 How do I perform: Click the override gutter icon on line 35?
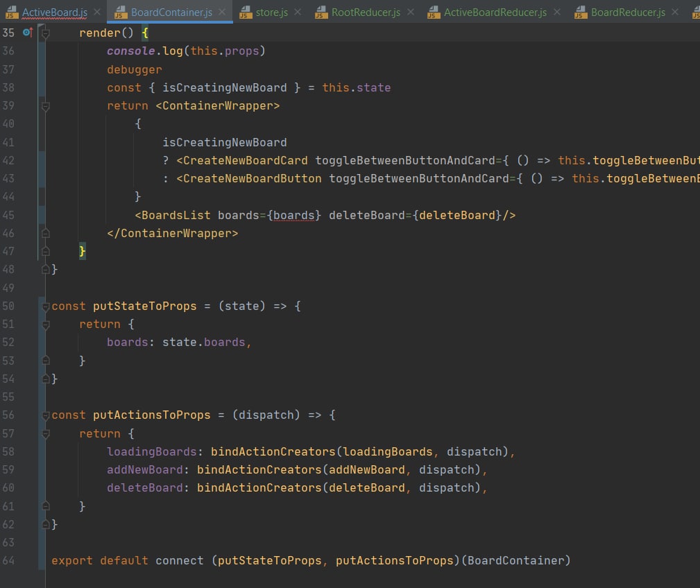pyautogui.click(x=28, y=33)
